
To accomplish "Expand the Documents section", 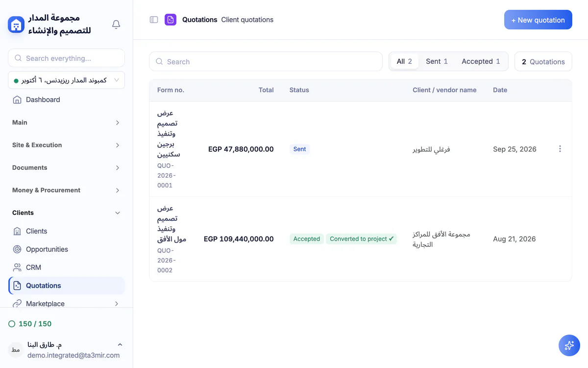I will pos(66,168).
